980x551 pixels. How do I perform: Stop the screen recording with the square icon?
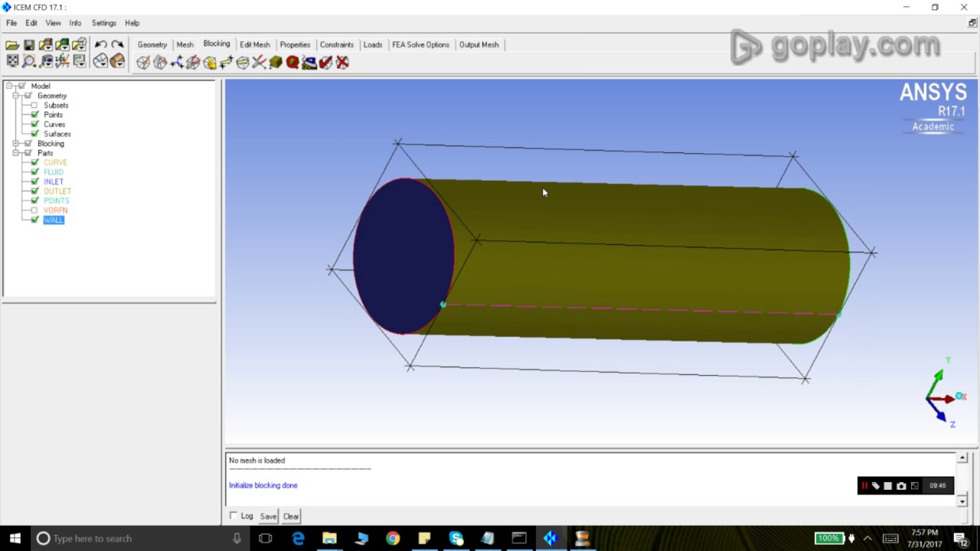pyautogui.click(x=888, y=486)
